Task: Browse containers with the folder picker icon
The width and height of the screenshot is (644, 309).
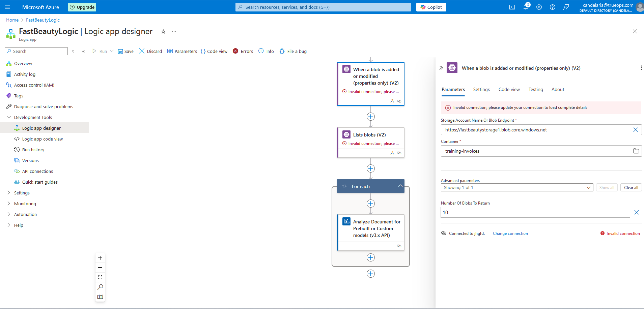Action: click(x=636, y=151)
